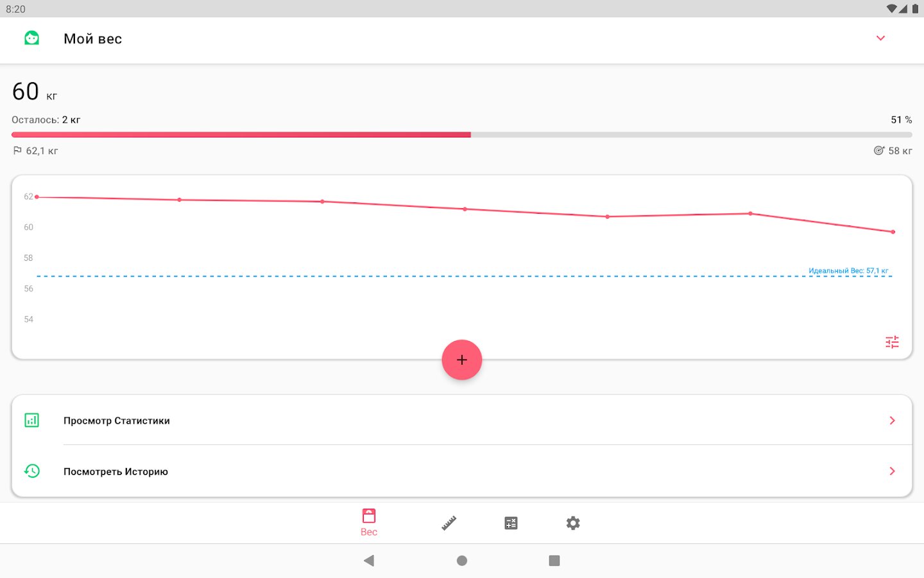Expand chevron beside Посмотреть Историю
Screen dimensions: 924x578
[892, 471]
